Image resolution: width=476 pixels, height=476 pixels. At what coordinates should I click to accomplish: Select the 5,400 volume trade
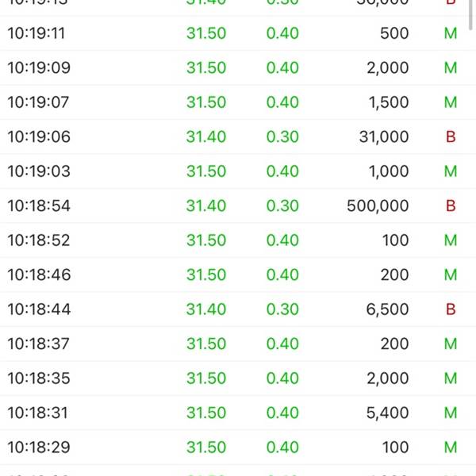pyautogui.click(x=387, y=413)
